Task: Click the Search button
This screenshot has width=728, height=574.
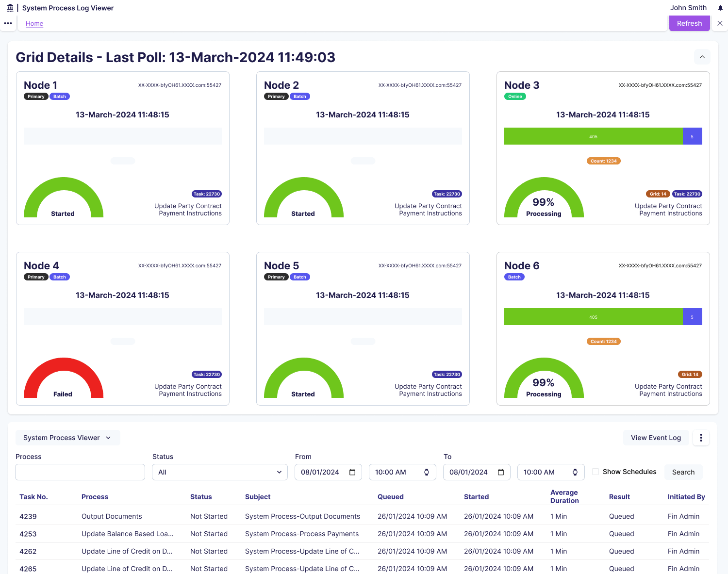Action: 683,472
